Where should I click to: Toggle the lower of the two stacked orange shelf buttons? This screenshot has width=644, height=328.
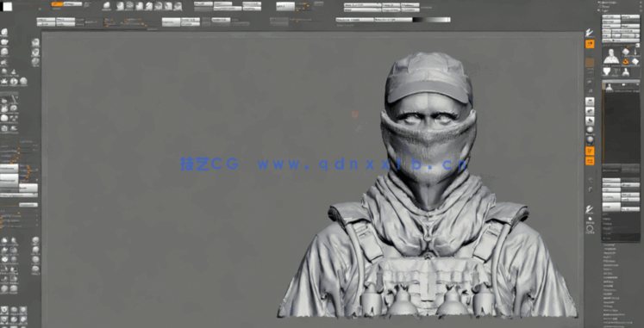point(590,161)
